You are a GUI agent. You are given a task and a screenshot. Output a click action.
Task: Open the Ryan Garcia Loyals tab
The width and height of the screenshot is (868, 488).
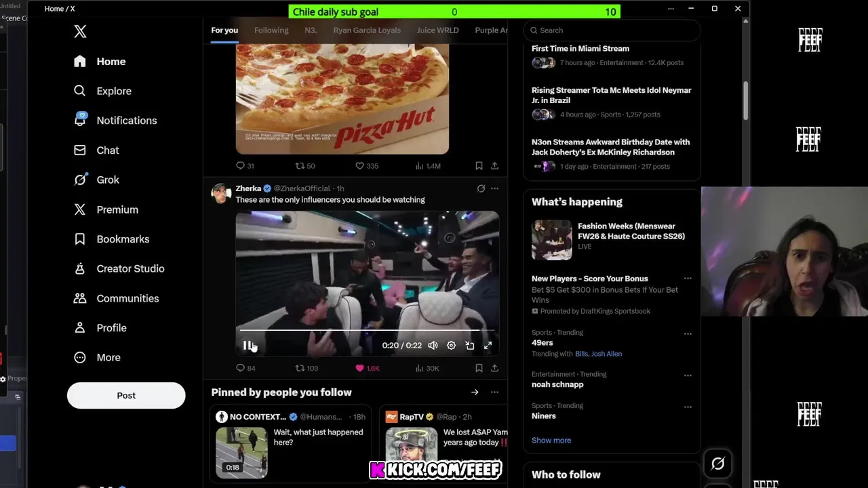[367, 30]
